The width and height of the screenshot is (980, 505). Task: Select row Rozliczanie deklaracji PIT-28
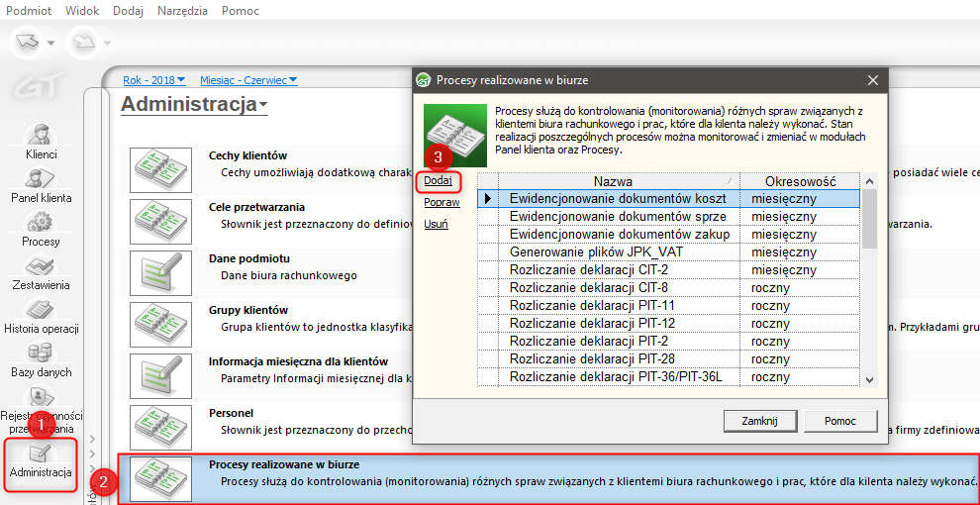coord(669,359)
